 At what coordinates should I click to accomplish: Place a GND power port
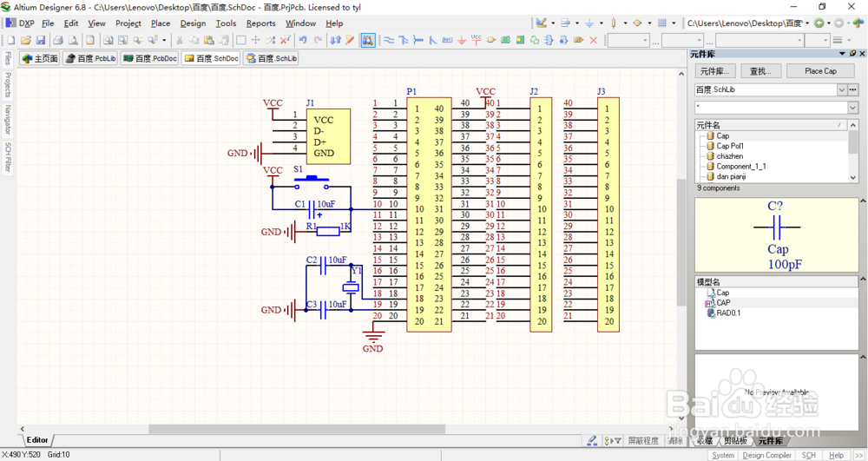tap(462, 40)
